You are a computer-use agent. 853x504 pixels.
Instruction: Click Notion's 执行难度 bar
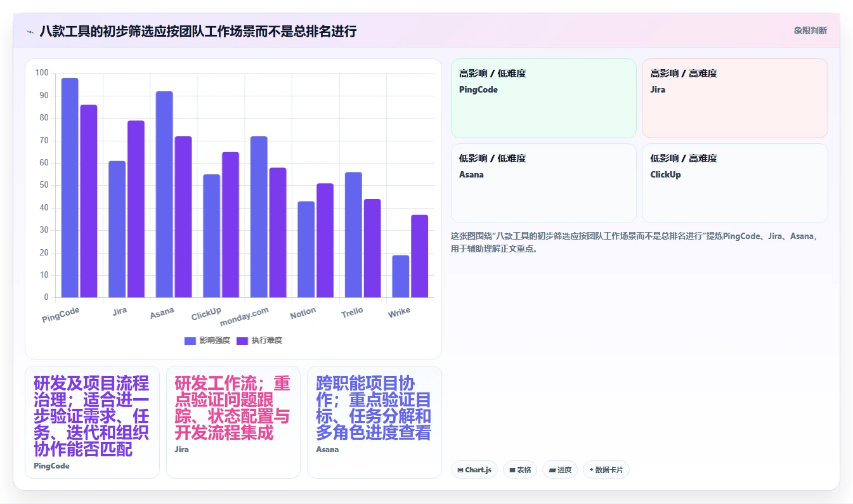[325, 240]
